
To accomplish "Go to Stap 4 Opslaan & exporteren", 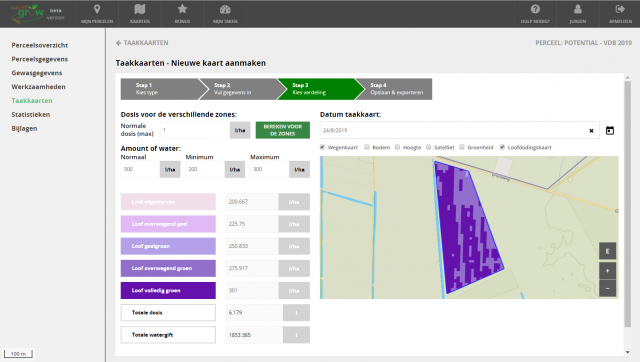I will (x=396, y=89).
